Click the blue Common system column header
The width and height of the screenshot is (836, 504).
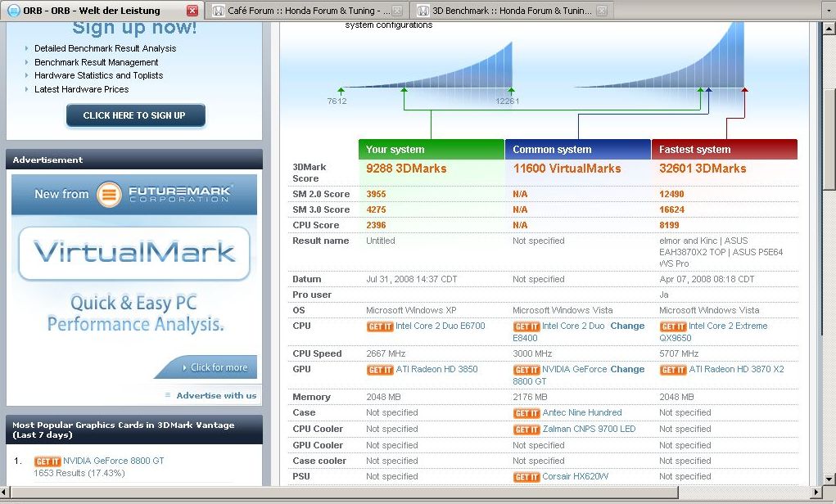578,150
